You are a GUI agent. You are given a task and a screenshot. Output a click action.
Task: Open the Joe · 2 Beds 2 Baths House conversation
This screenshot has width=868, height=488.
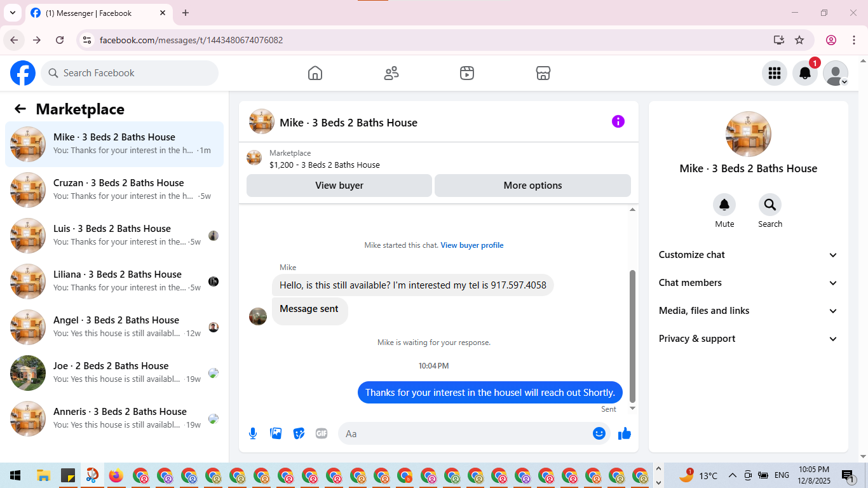114,373
